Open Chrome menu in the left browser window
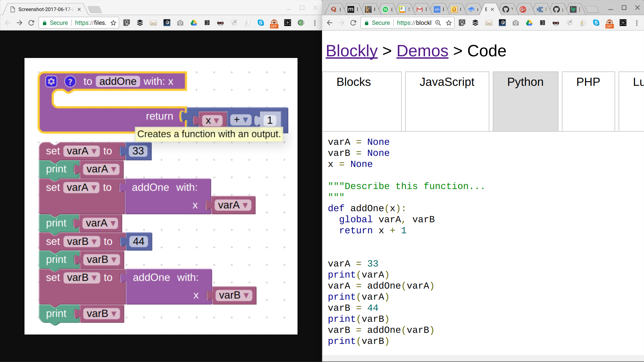644x362 pixels. 314,23
